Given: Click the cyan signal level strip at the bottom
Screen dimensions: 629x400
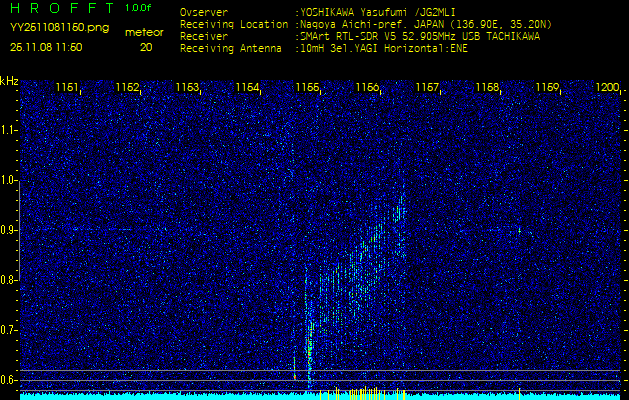Looking at the screenshot, I should click(320, 396).
